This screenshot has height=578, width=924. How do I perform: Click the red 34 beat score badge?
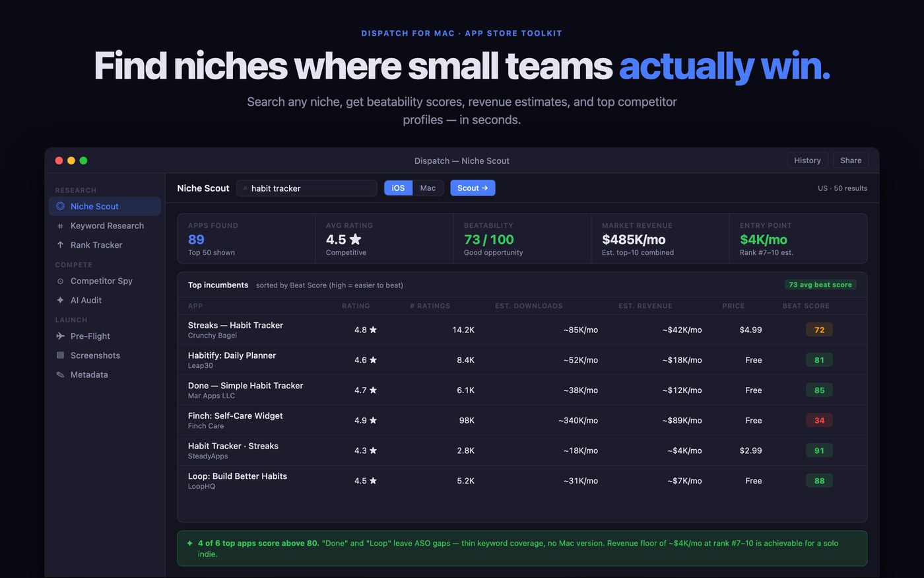click(x=819, y=420)
